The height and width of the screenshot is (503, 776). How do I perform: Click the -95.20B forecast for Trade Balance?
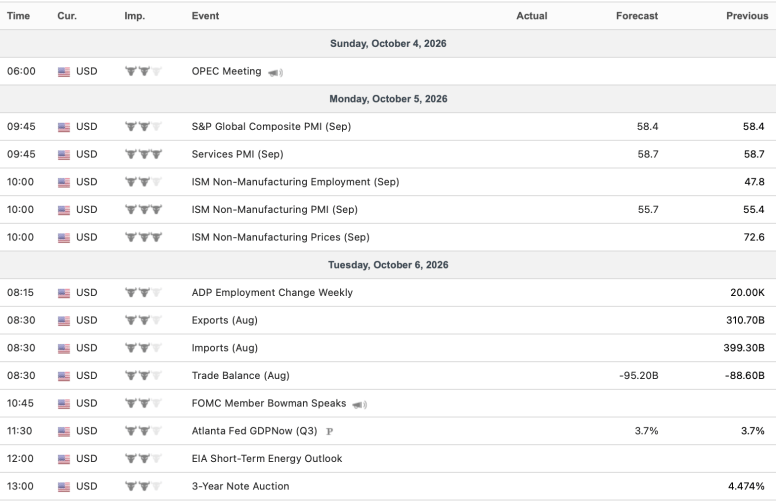638,376
